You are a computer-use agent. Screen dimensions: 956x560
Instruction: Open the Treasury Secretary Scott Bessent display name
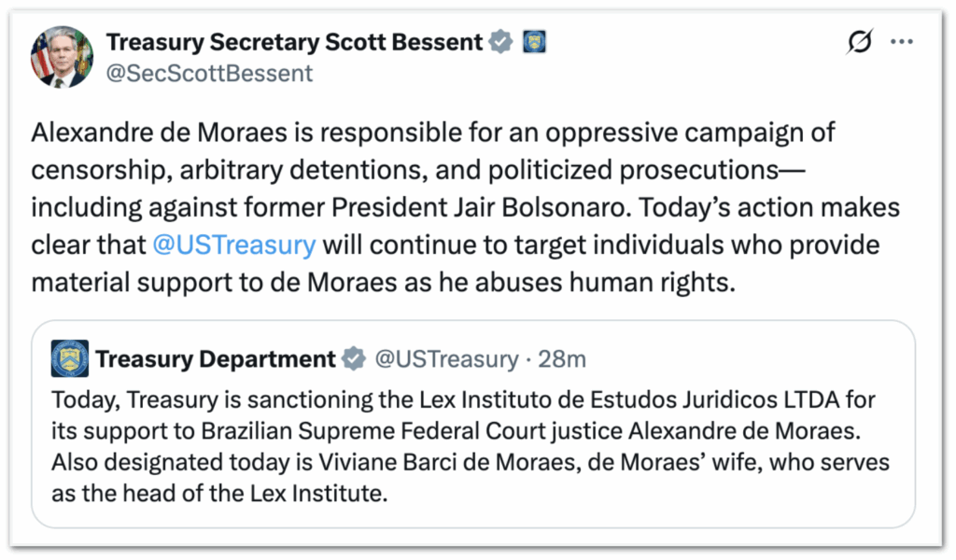(294, 42)
